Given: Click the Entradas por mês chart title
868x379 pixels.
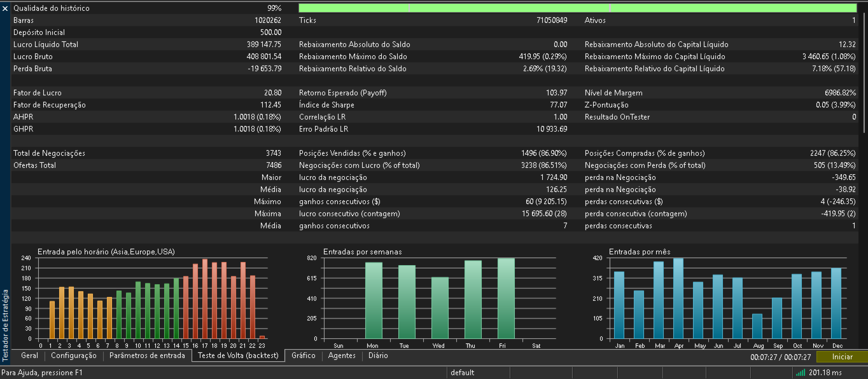Looking at the screenshot, I should point(640,252).
